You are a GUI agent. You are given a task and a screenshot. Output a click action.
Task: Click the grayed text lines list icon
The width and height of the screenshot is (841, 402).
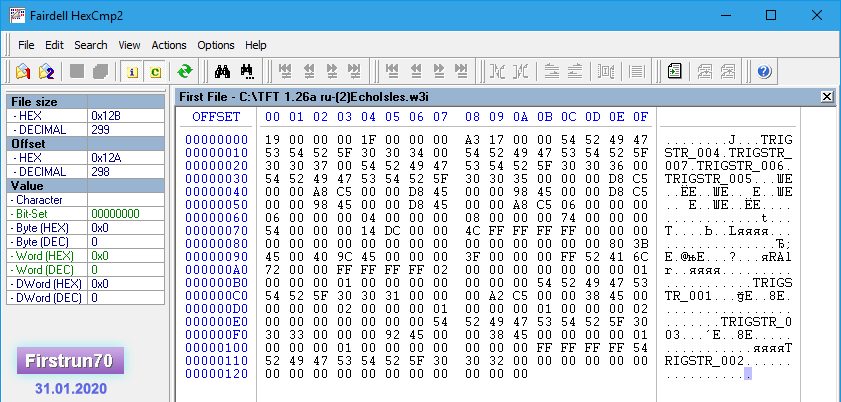tap(636, 71)
